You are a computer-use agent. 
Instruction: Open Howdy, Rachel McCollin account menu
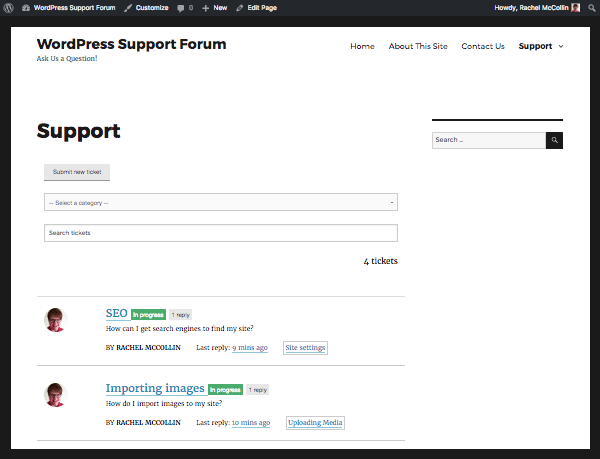click(537, 8)
